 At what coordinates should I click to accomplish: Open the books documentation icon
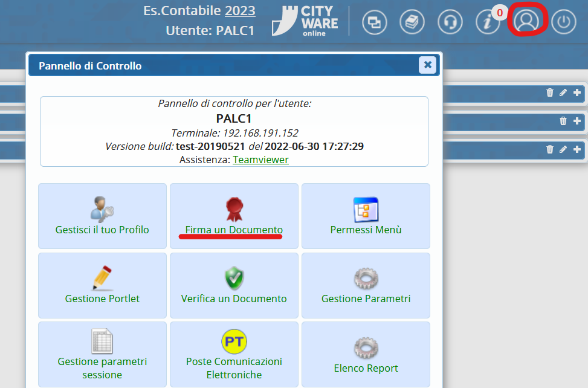click(412, 22)
